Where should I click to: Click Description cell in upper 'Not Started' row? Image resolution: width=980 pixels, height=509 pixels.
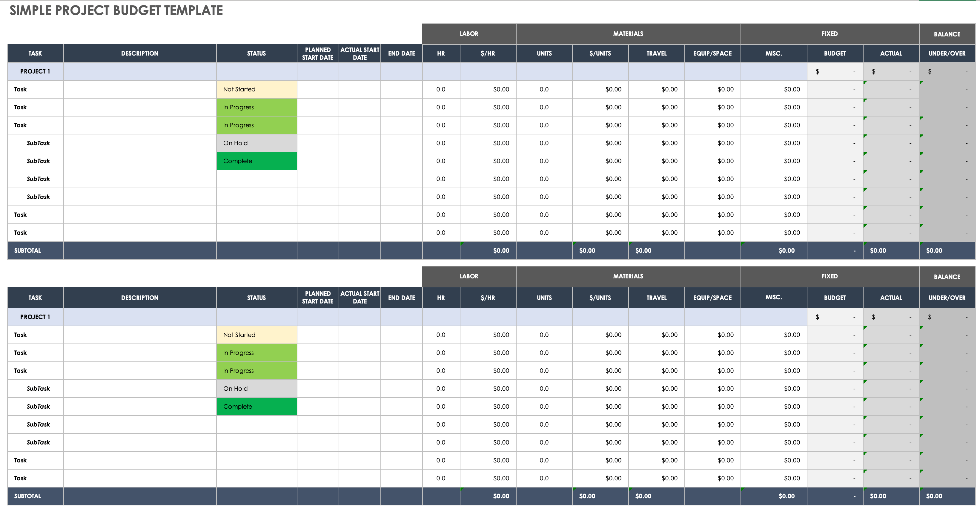click(140, 90)
